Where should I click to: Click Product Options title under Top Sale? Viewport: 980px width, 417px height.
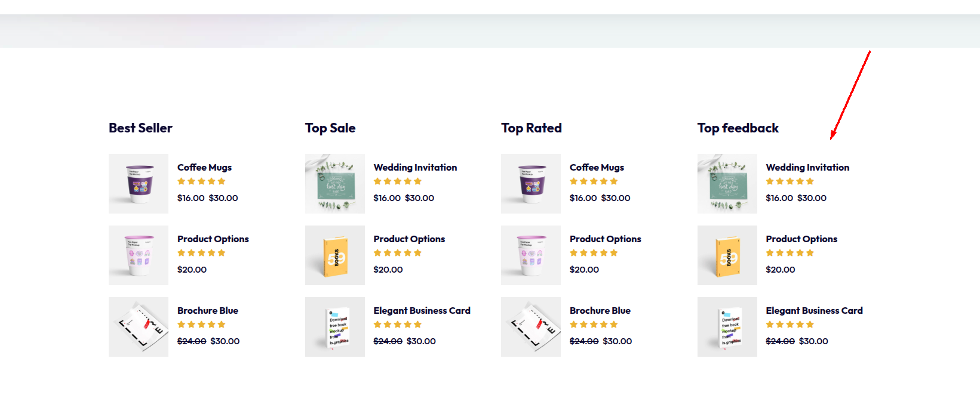pyautogui.click(x=409, y=239)
